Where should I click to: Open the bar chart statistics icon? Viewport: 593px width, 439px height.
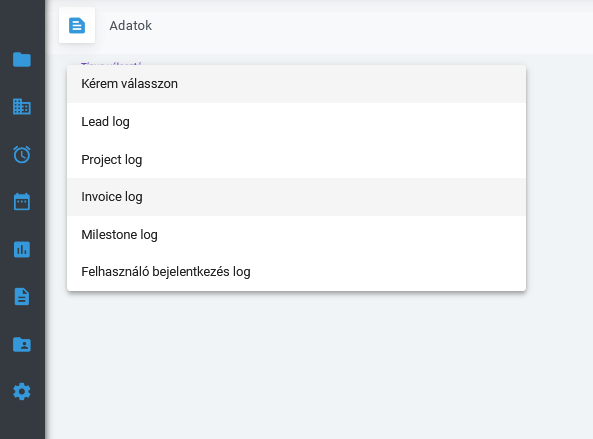pos(22,249)
